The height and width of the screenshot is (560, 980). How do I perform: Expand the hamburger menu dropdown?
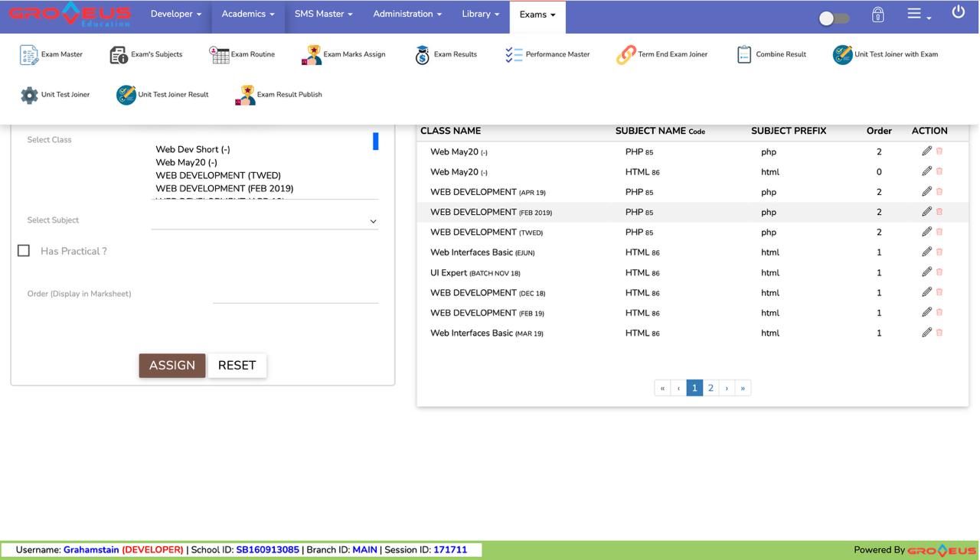[x=917, y=15]
